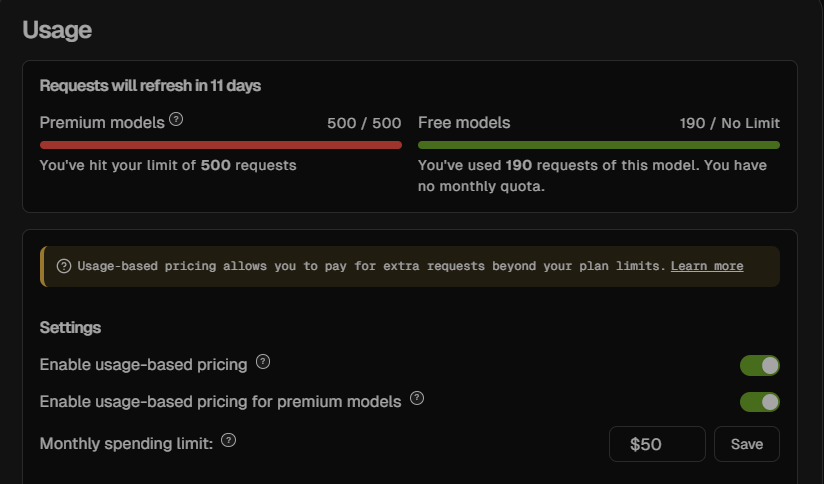Click the Settings section heading
This screenshot has height=484, width=824.
click(x=70, y=328)
